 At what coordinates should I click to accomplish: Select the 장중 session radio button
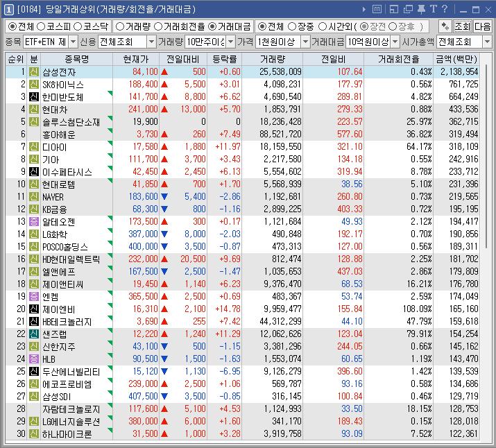point(292,26)
